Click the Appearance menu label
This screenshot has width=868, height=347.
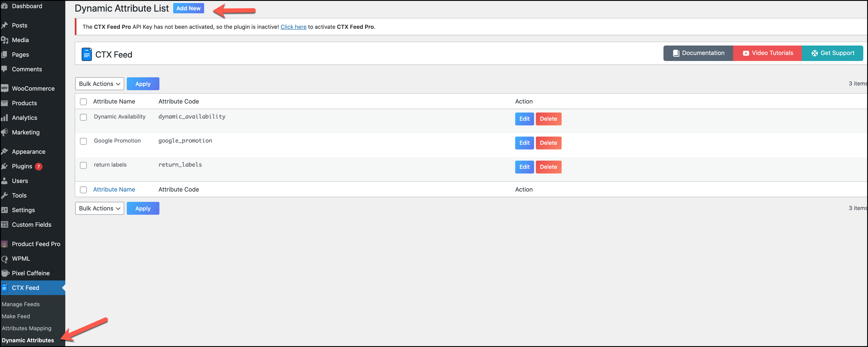point(29,152)
